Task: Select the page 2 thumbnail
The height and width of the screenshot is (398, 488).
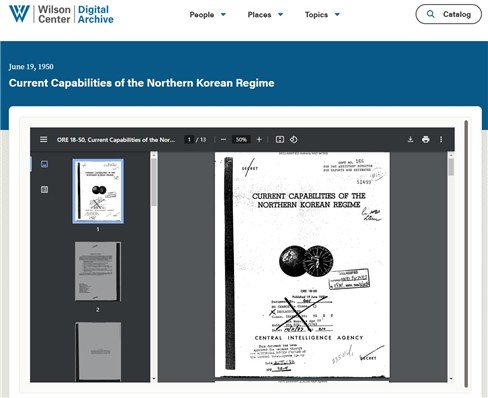Action: click(98, 271)
